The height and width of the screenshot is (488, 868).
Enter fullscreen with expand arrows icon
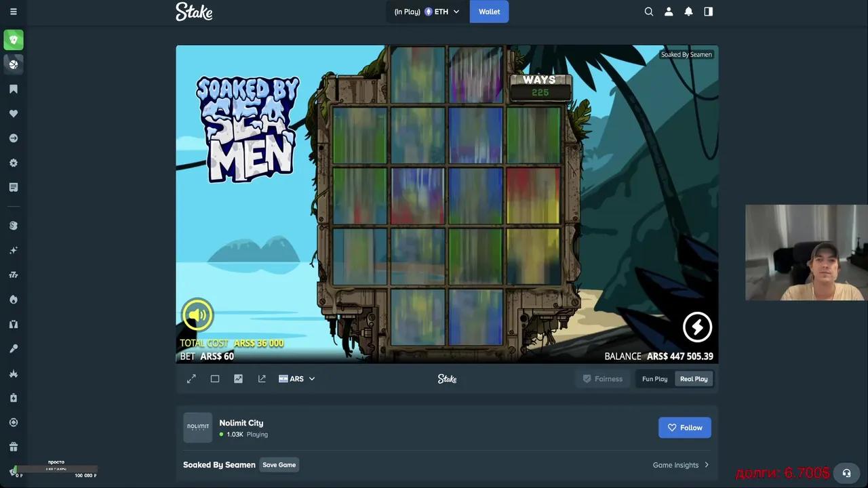[x=191, y=379]
